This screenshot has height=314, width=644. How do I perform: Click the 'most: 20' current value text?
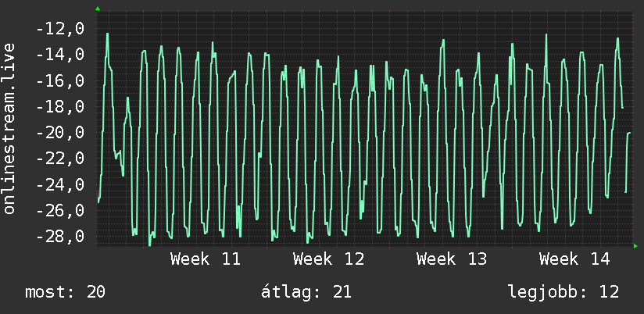tap(66, 292)
